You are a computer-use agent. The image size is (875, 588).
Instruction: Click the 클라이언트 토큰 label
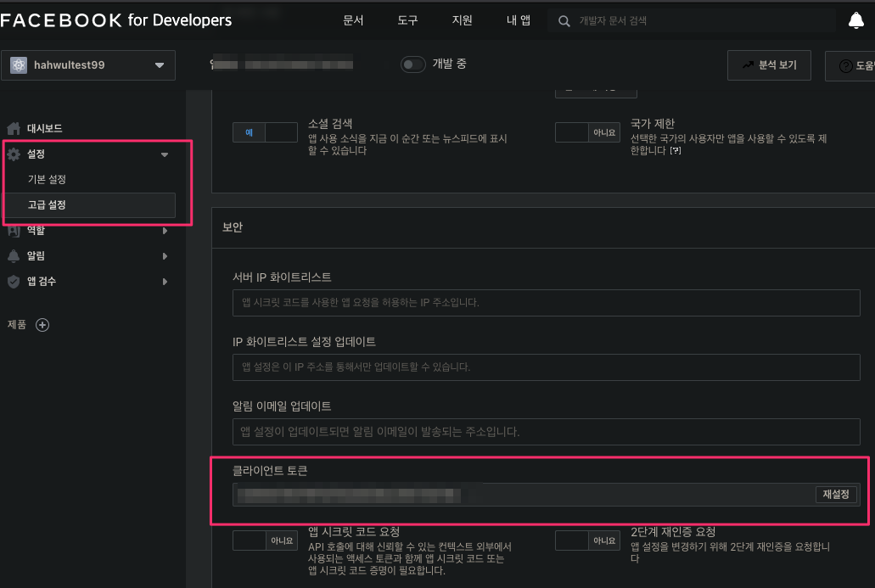coord(270,471)
